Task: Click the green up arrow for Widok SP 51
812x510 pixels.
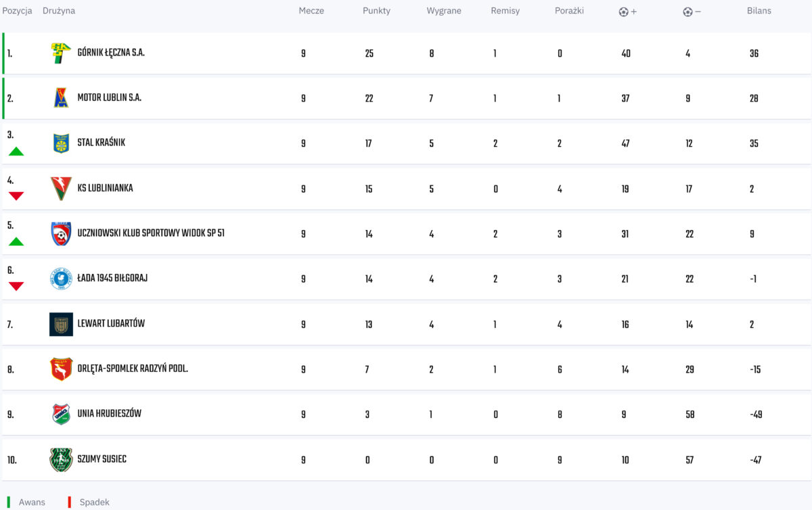Action: [x=16, y=241]
